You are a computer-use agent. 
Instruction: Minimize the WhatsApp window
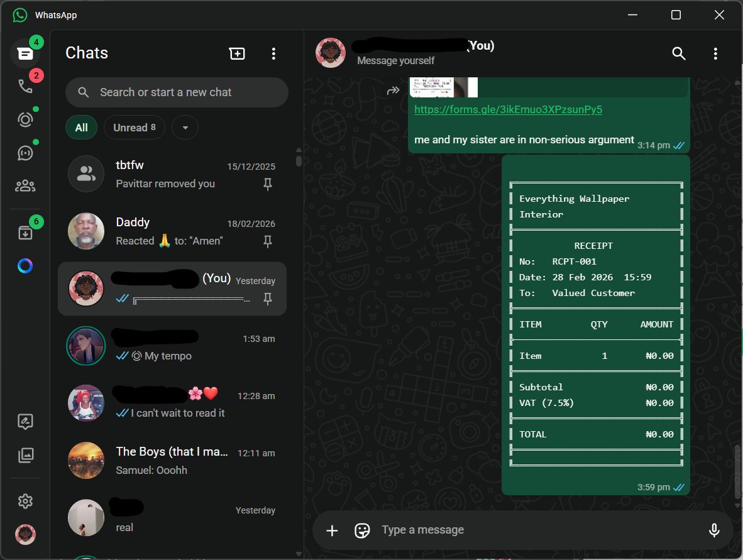(x=632, y=15)
